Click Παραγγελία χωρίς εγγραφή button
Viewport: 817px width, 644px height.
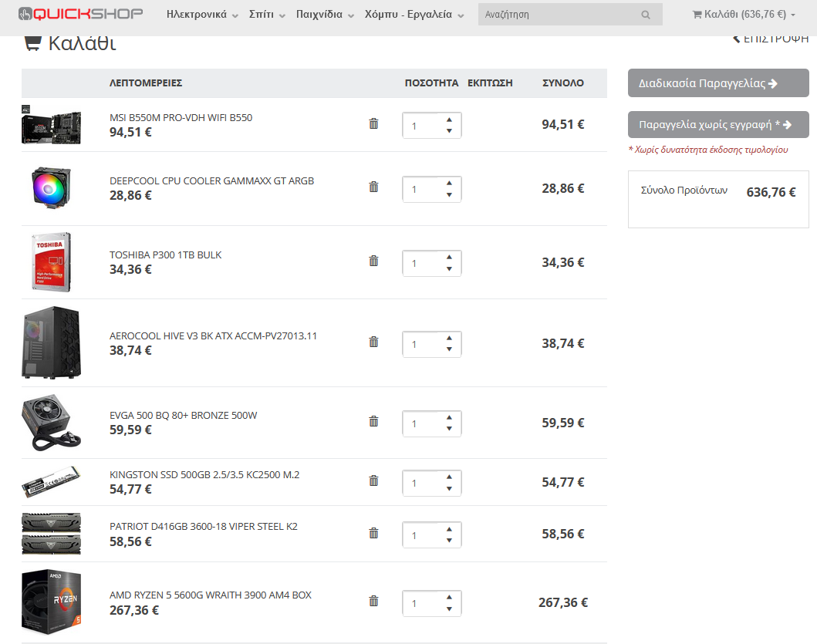[x=718, y=124]
